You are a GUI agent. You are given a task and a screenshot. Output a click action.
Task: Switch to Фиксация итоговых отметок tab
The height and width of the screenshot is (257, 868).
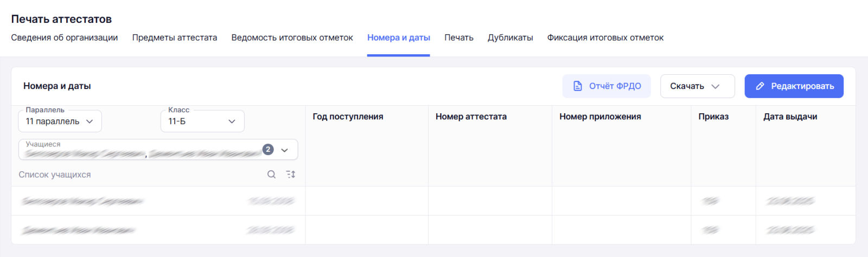(605, 37)
